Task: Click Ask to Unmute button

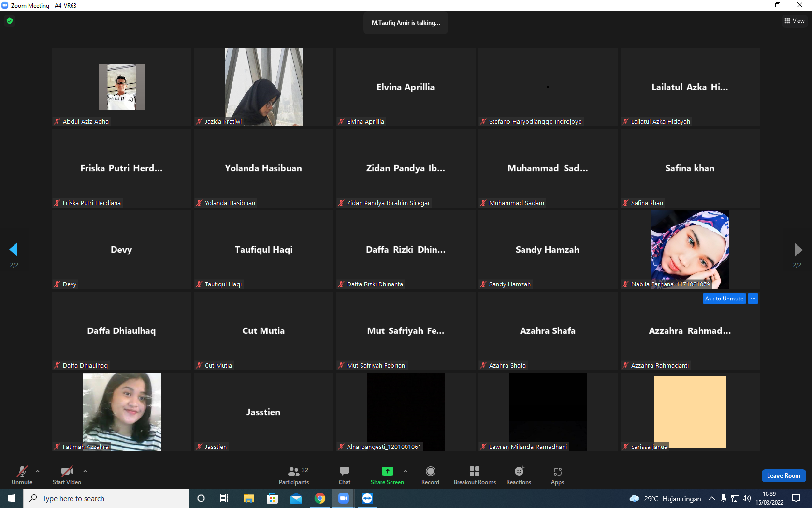Action: pyautogui.click(x=724, y=299)
